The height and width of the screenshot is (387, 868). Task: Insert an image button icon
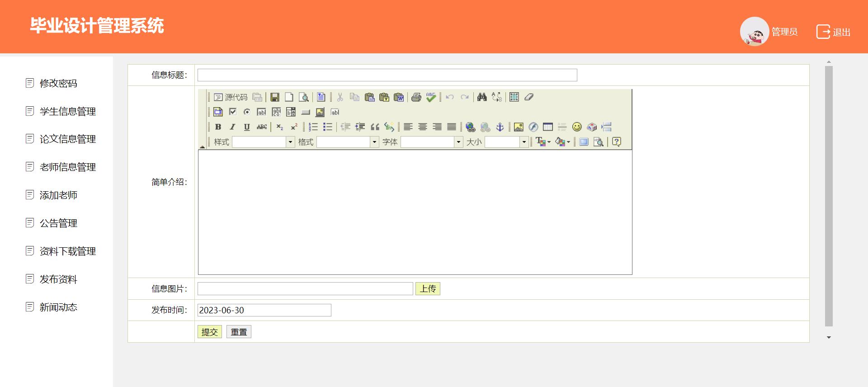320,112
